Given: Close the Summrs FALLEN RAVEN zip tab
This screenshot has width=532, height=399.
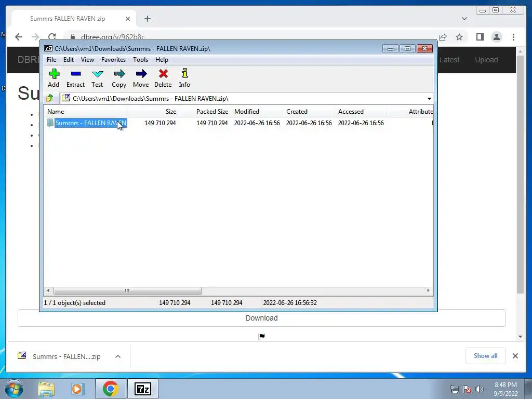Looking at the screenshot, I should tap(128, 19).
